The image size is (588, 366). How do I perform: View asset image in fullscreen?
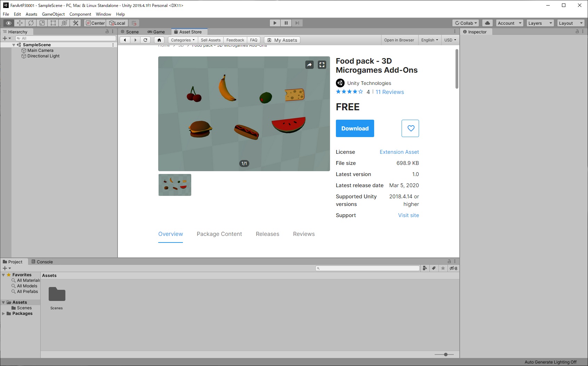[322, 65]
